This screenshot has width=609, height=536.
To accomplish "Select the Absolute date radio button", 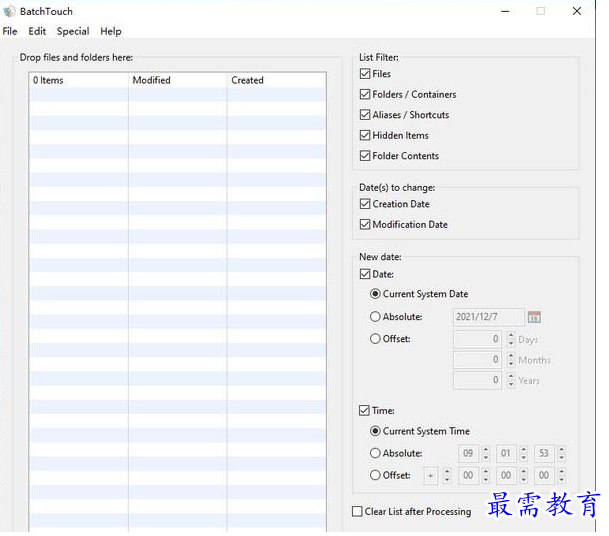I will (375, 317).
